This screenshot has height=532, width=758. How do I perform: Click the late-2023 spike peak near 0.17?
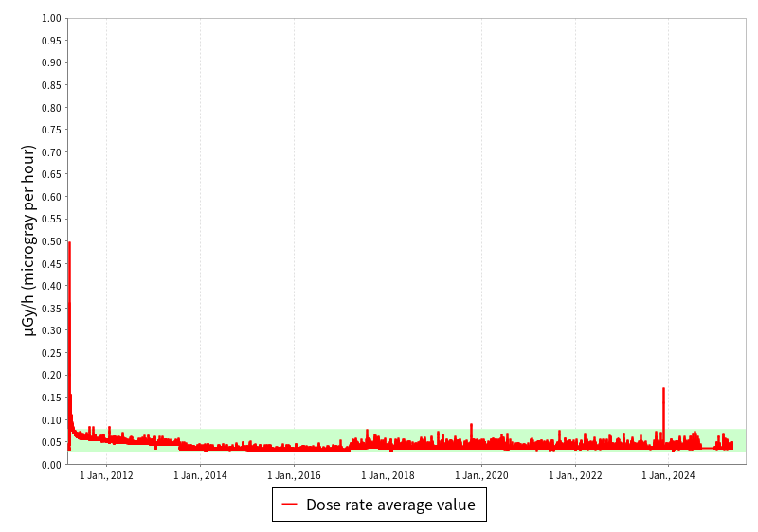coord(664,389)
